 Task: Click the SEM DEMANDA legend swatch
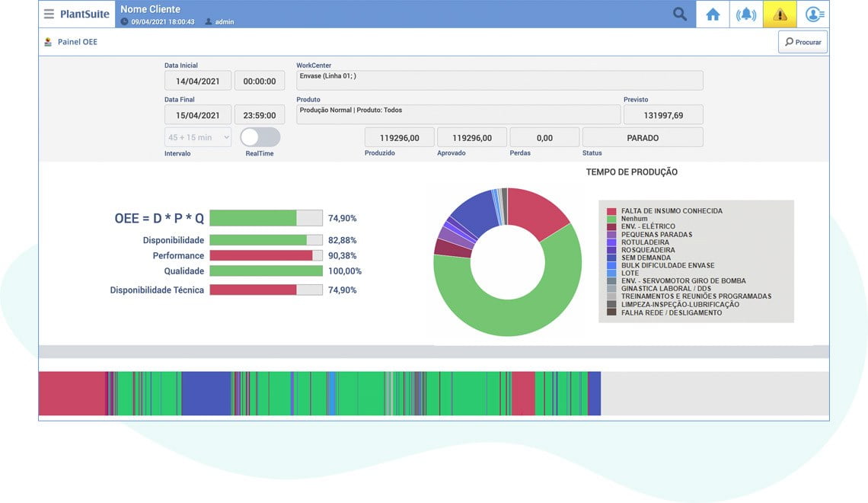point(611,258)
